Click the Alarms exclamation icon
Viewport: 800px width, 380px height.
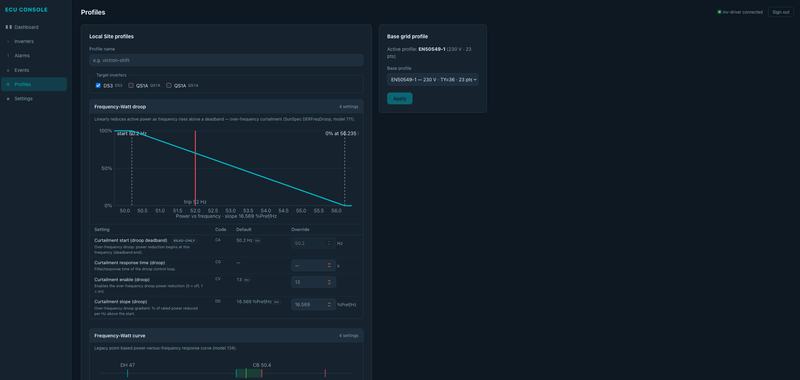[x=8, y=56]
